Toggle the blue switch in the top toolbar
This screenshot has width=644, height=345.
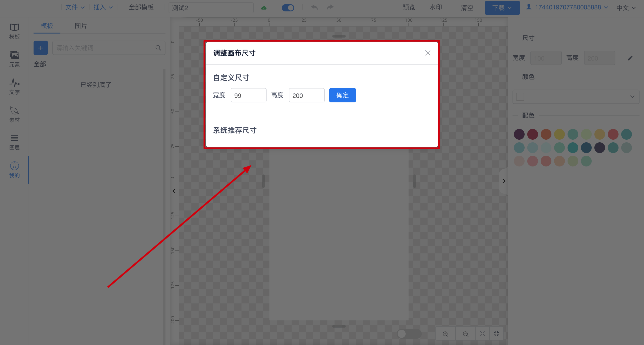tap(288, 8)
